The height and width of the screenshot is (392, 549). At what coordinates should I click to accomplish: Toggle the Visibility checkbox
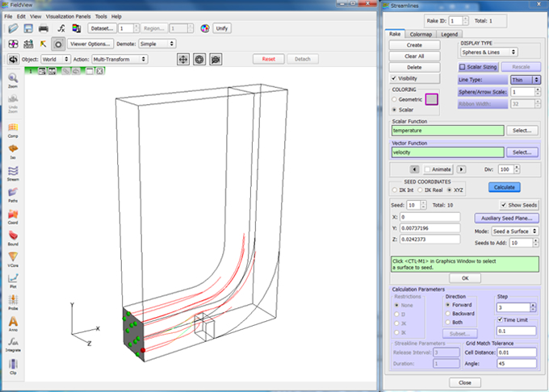393,78
